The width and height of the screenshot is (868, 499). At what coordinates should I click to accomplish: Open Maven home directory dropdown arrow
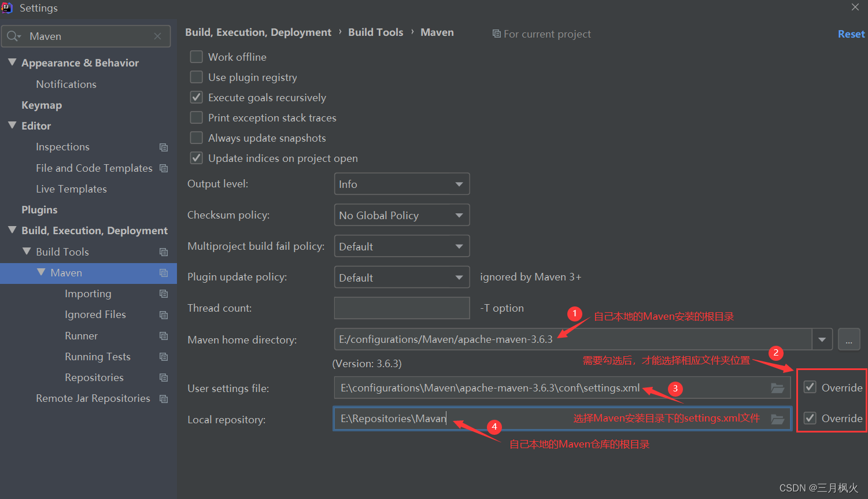click(822, 339)
